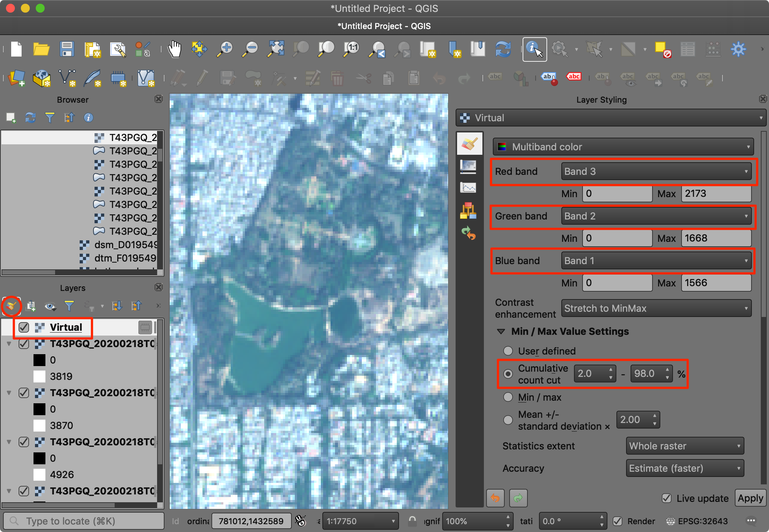Toggle visibility of the Virtual layer
769x532 pixels.
pos(24,327)
